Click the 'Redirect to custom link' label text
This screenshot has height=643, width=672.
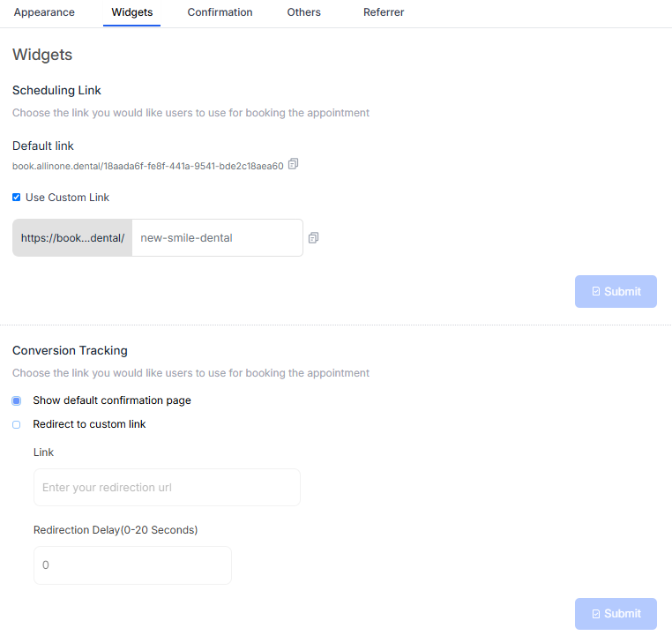coord(89,424)
